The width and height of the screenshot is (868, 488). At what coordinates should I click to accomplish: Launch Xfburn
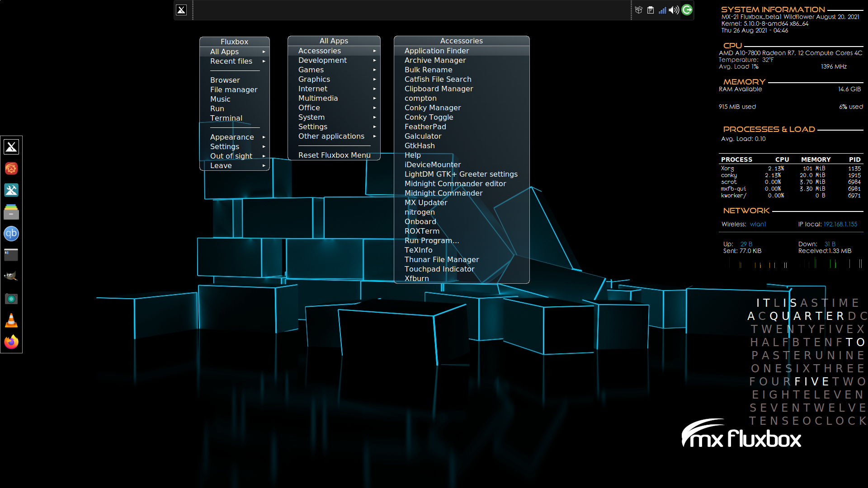pos(462,279)
